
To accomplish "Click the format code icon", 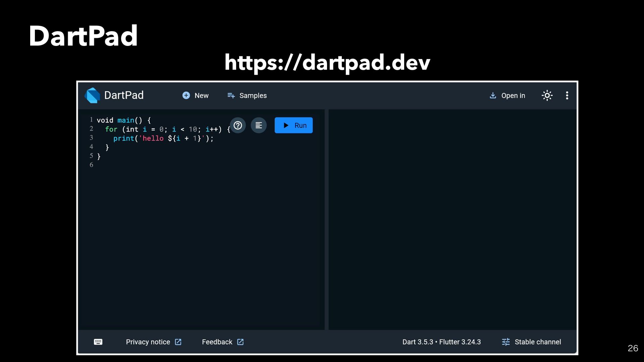I will pyautogui.click(x=259, y=125).
